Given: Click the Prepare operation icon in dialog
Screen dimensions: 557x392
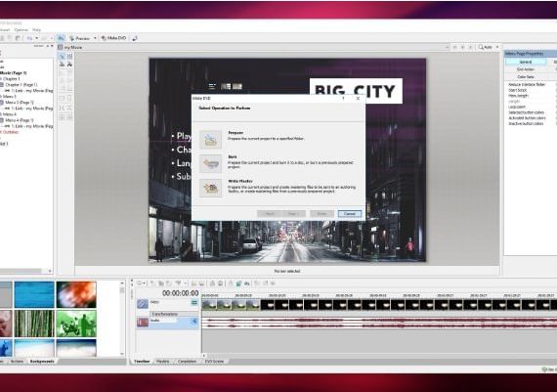Looking at the screenshot, I should [x=211, y=140].
